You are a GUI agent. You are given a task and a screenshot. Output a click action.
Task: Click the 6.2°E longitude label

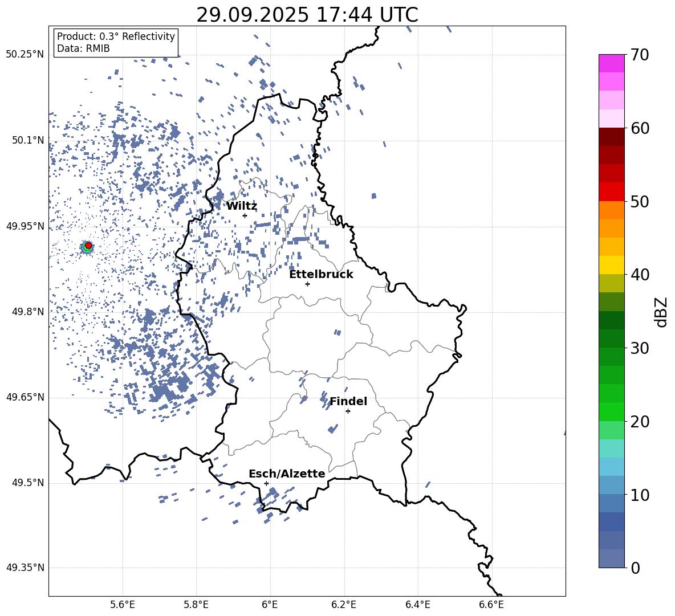344,605
